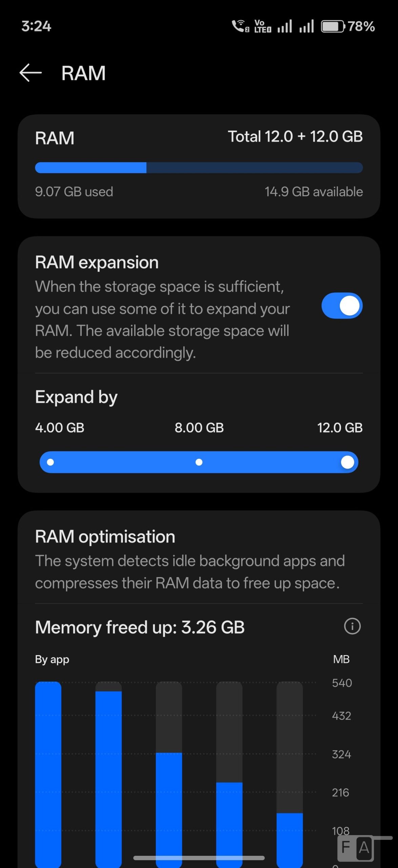The image size is (398, 868).
Task: Tap the 12.0 GB slider handle
Action: pyautogui.click(x=347, y=462)
